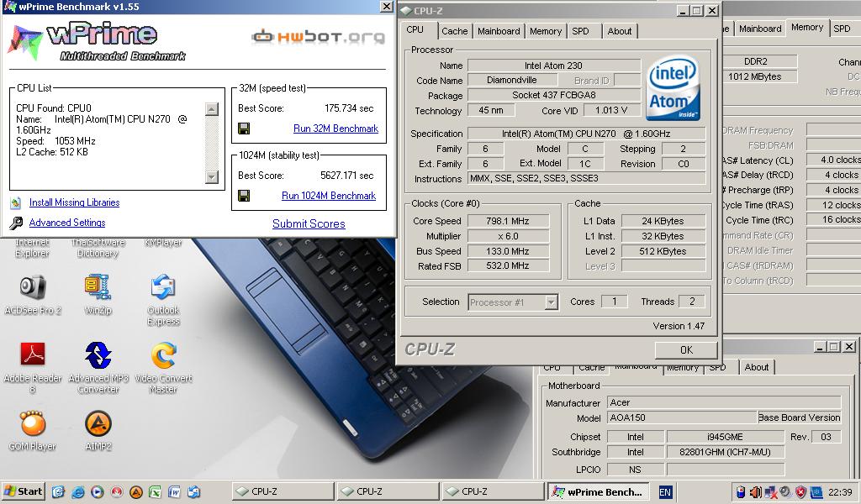The image size is (861, 504).
Task: Click the floppy save icon under 32M test
Action: 244,129
